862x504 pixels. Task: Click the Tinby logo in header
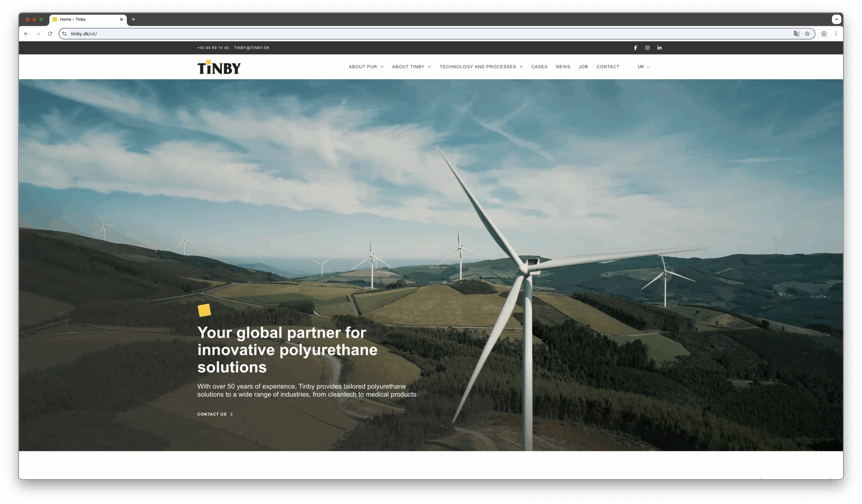219,67
